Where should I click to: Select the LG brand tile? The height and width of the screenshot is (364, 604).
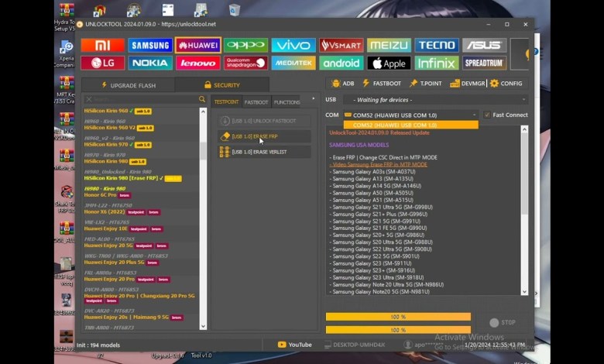pyautogui.click(x=102, y=63)
